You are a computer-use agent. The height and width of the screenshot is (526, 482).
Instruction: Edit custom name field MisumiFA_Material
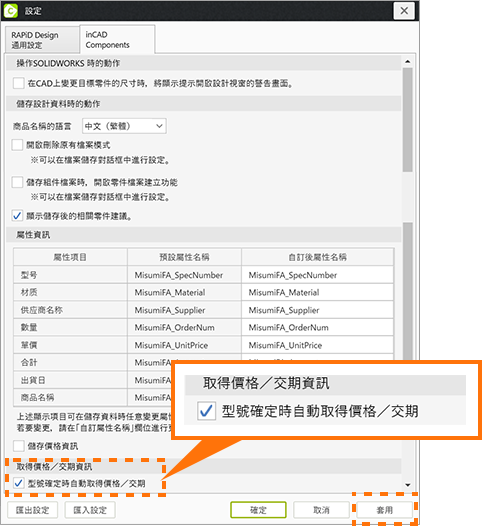click(x=317, y=293)
